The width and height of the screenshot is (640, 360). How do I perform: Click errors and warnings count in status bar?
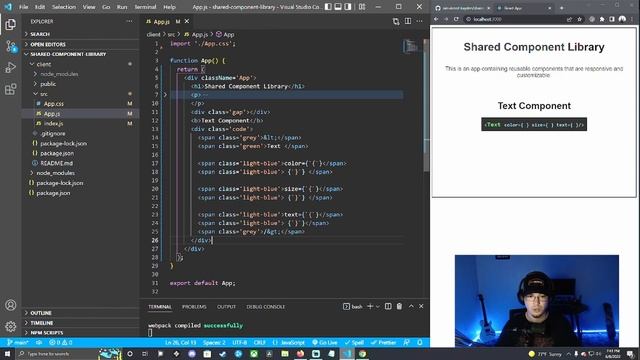(61, 342)
